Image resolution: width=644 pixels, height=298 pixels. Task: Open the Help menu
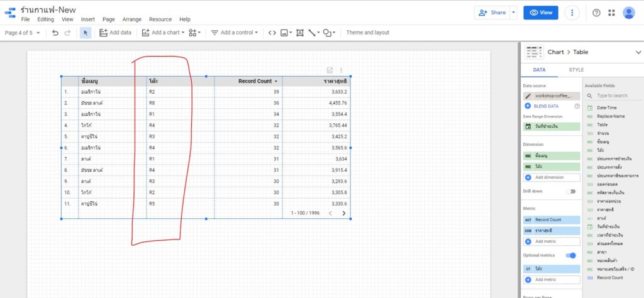185,19
